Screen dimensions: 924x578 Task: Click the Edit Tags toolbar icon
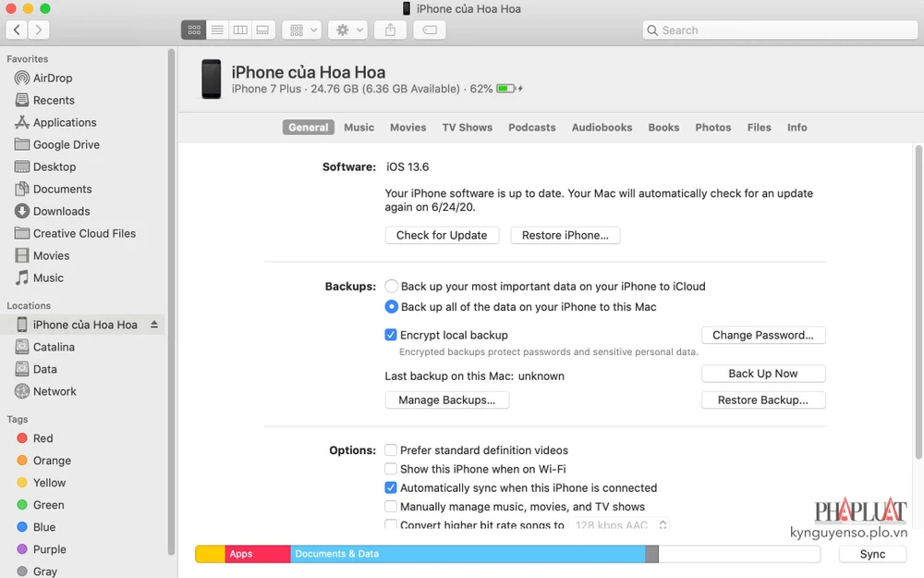pos(430,30)
